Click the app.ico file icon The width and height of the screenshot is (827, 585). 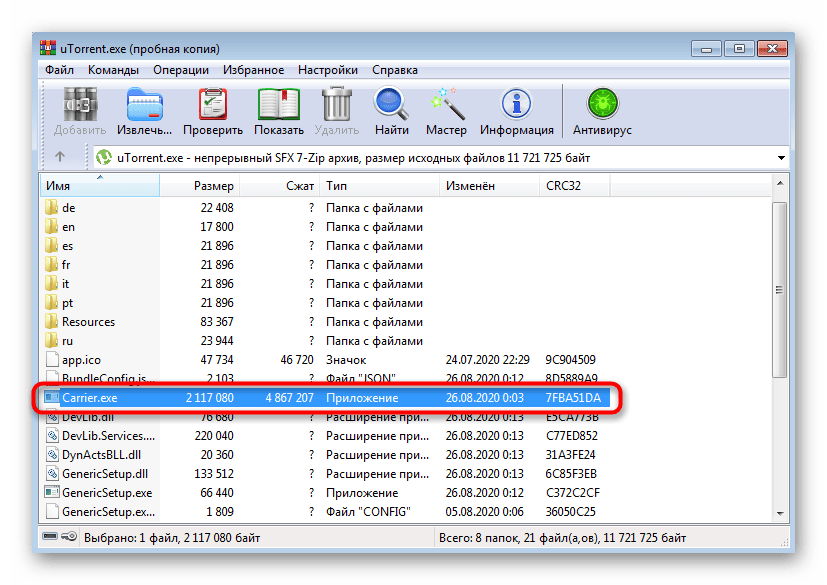52,359
